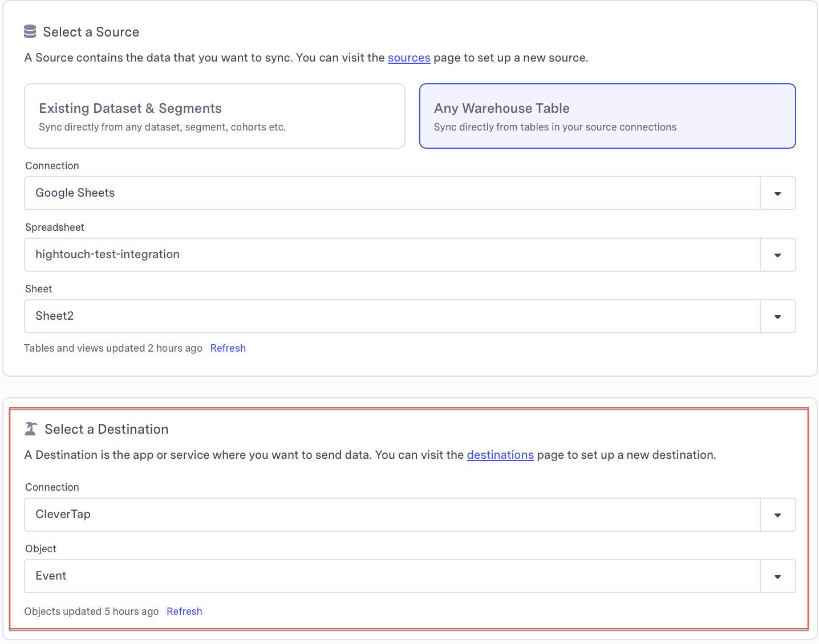Click the 'Tables and views updated 2 hours ago' text
This screenshot has height=644, width=819.
click(x=113, y=348)
